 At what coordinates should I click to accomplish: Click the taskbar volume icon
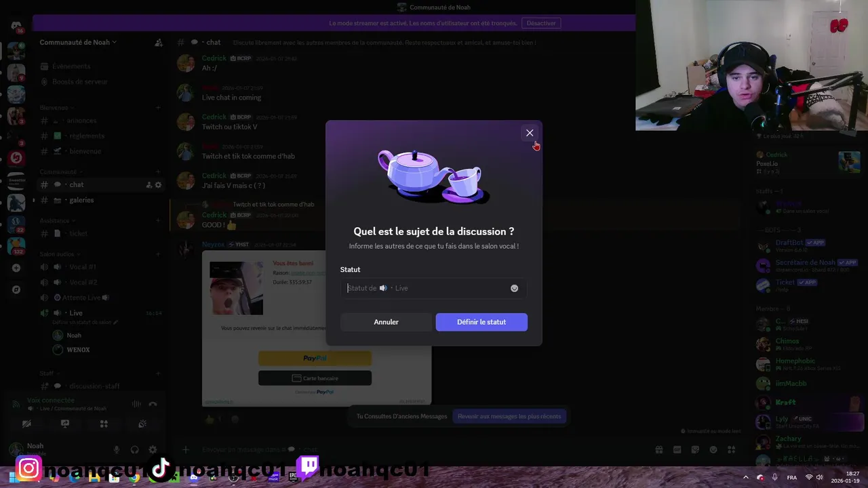819,477
